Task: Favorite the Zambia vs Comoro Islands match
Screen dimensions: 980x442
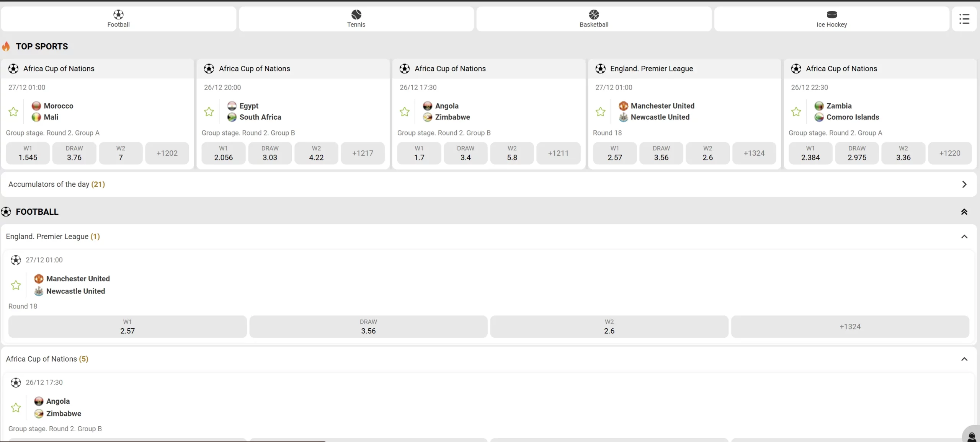Action: point(796,112)
